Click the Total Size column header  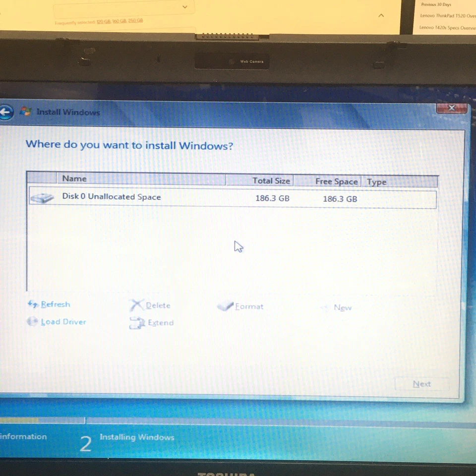(x=271, y=180)
